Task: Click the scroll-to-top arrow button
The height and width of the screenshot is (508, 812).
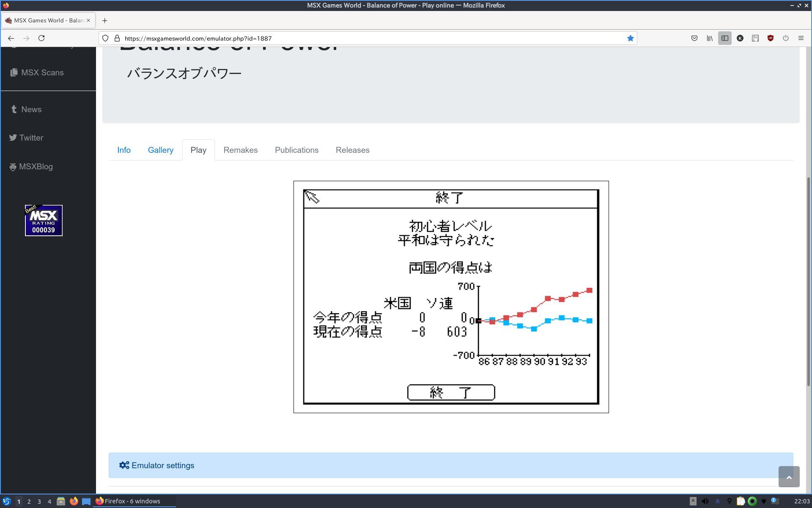Action: (x=789, y=477)
